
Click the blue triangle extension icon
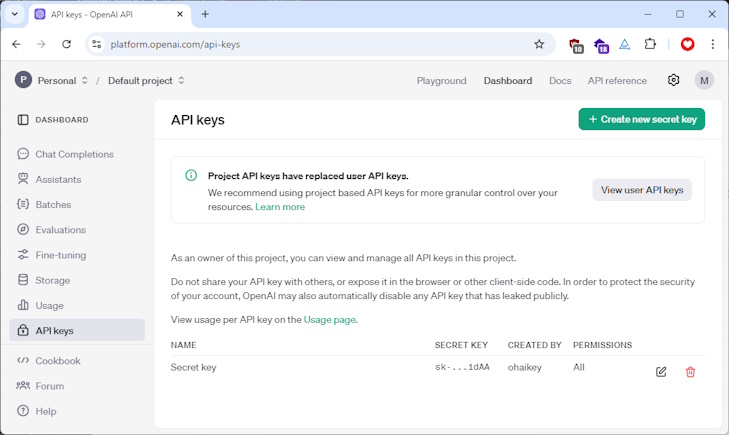[624, 44]
